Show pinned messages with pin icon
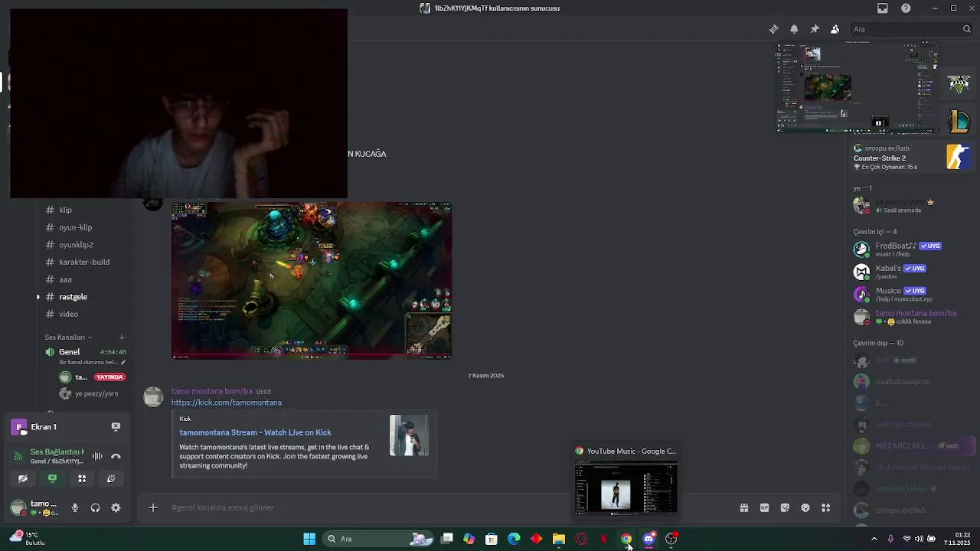Image resolution: width=980 pixels, height=551 pixels. pos(815,29)
